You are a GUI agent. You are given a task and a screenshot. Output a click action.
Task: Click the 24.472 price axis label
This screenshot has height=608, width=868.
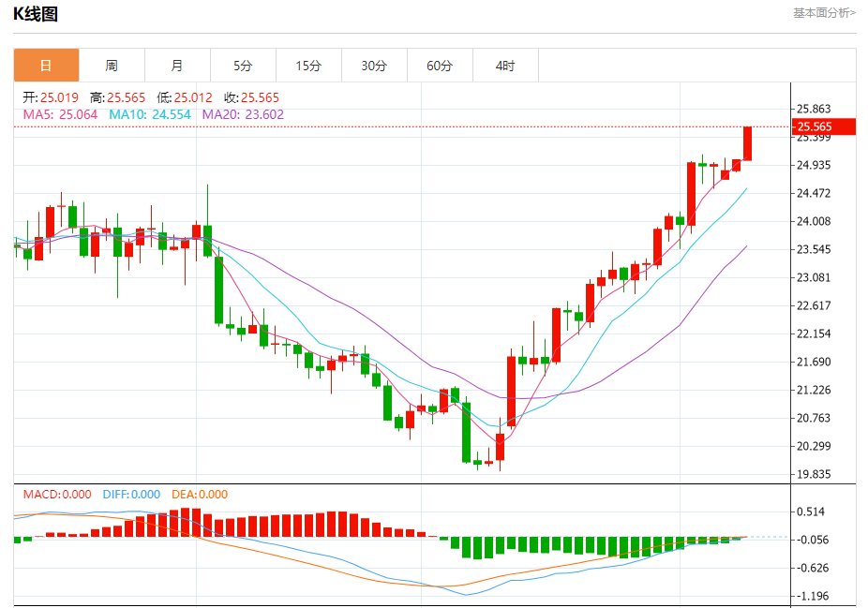click(x=814, y=193)
